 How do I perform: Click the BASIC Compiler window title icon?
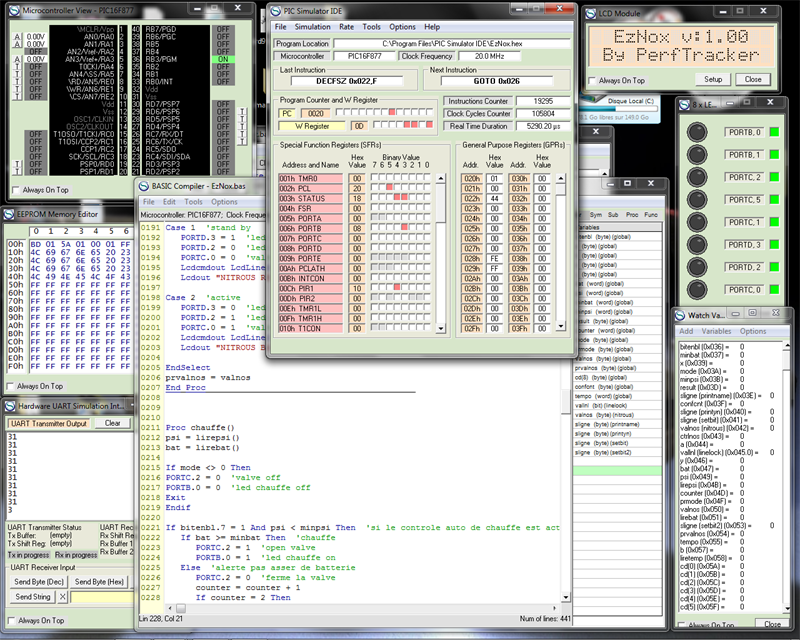pyautogui.click(x=143, y=186)
